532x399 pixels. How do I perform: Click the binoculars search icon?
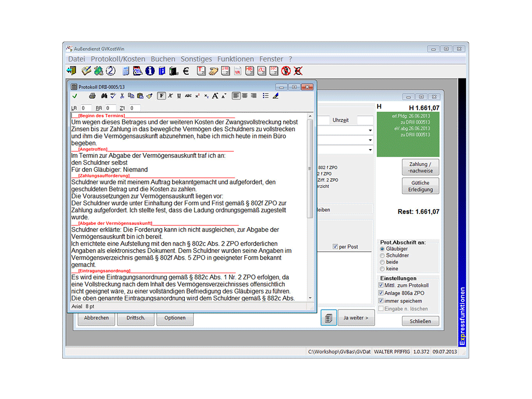(x=104, y=96)
